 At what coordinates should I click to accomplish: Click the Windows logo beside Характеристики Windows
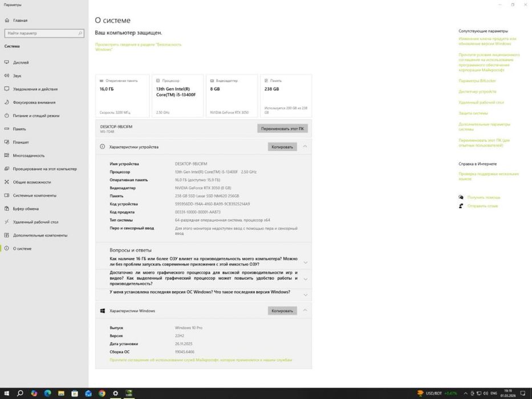click(x=103, y=311)
